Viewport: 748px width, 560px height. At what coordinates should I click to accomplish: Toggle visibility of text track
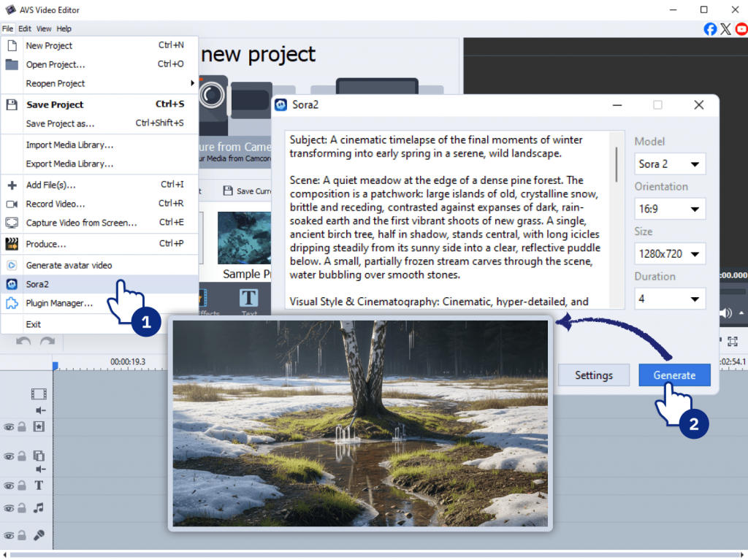click(9, 486)
